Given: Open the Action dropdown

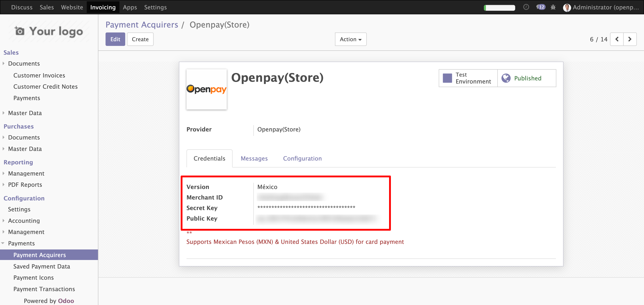Looking at the screenshot, I should [350, 39].
